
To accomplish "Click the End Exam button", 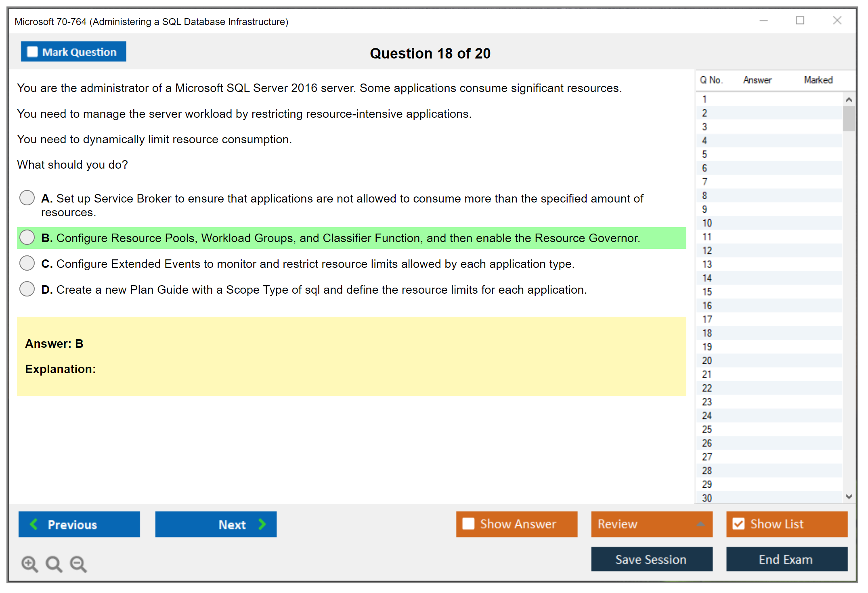I will (786, 560).
